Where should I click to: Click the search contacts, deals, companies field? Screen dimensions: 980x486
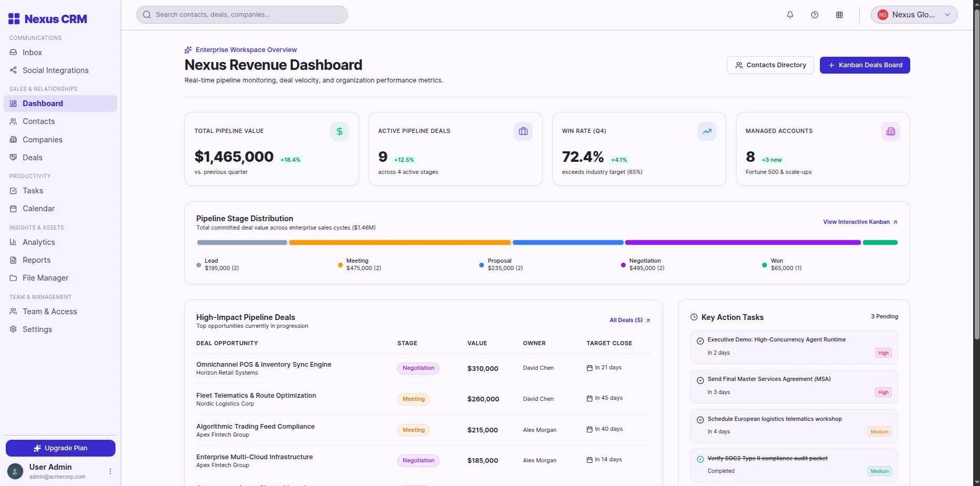pyautogui.click(x=242, y=15)
